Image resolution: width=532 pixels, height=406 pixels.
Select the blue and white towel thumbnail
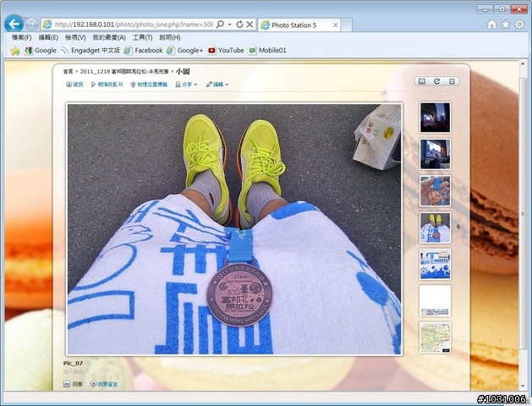tap(435, 264)
